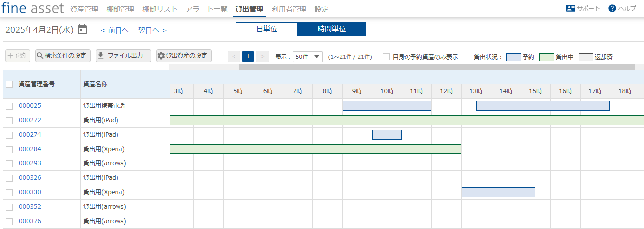644x229 pixels.
Task: Check the row checkbox for 000284
Action: click(9, 149)
